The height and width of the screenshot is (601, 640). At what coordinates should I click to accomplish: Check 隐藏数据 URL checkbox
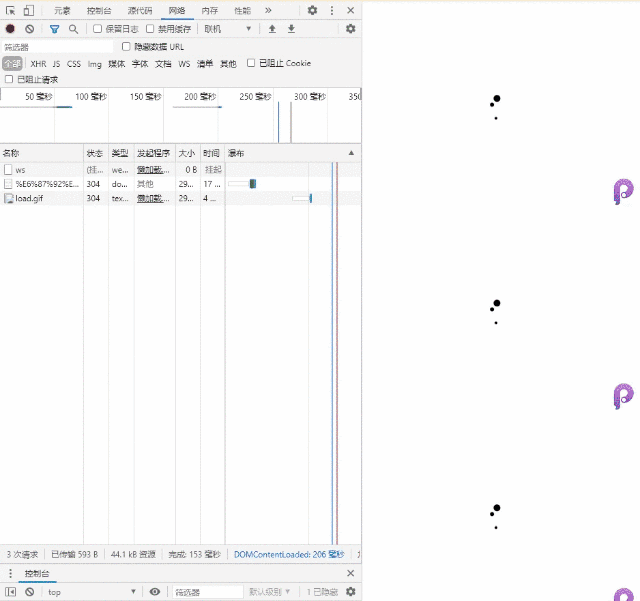point(126,47)
